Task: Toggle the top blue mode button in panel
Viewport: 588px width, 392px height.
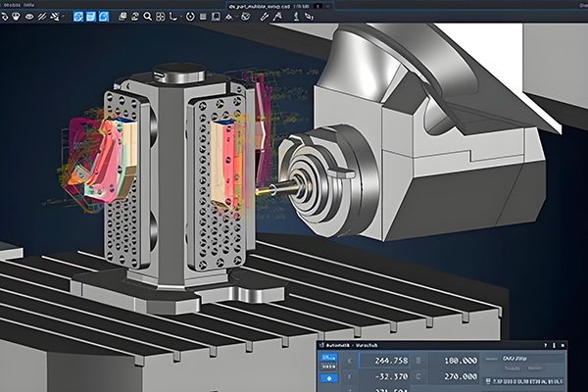Action: (x=329, y=358)
